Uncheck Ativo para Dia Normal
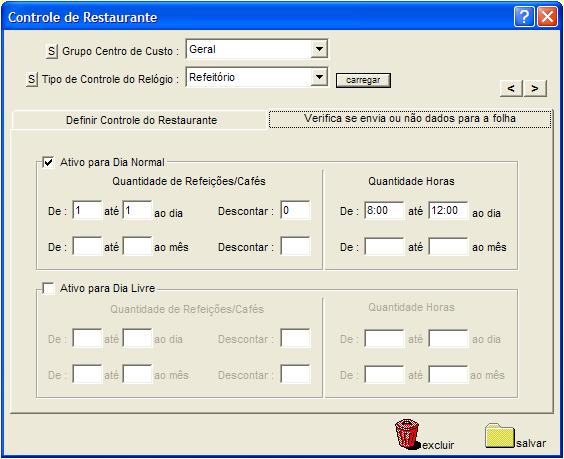The image size is (564, 459). click(x=48, y=162)
